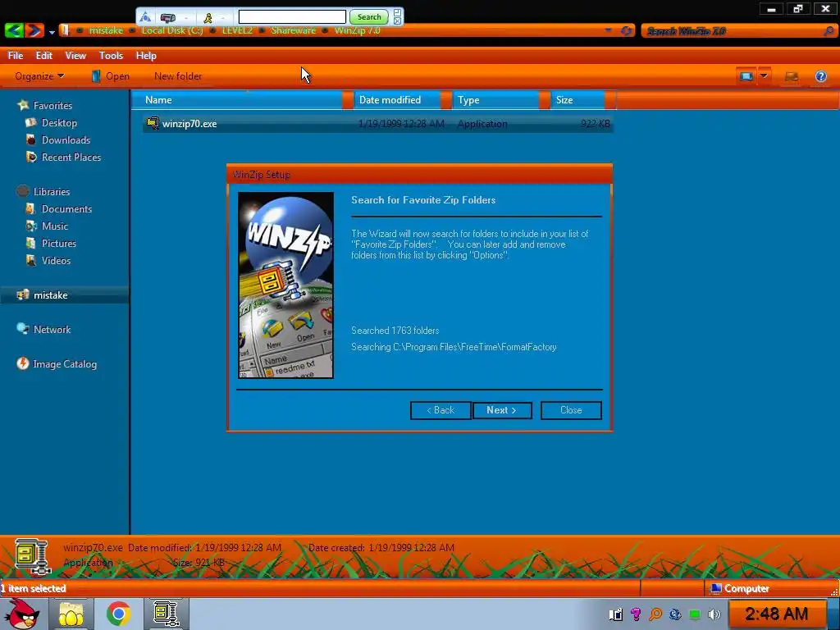This screenshot has width=840, height=630.
Task: Open the Edit menu
Action: (x=44, y=55)
